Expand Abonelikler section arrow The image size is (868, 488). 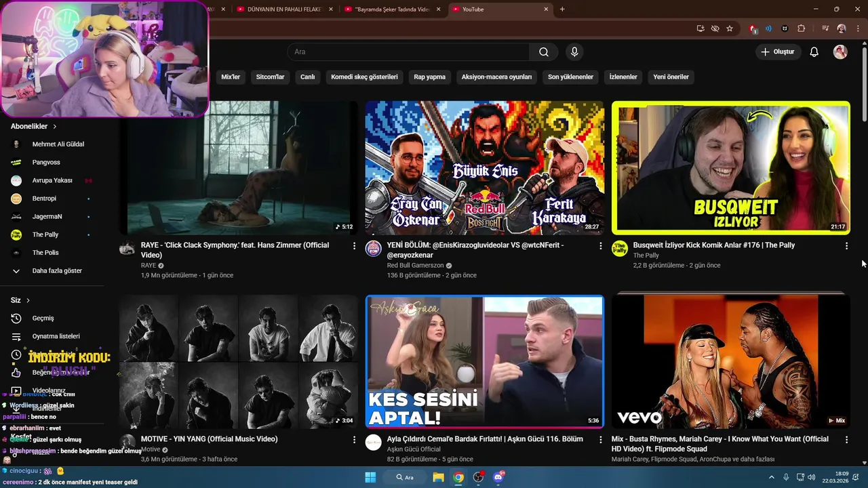(54, 127)
